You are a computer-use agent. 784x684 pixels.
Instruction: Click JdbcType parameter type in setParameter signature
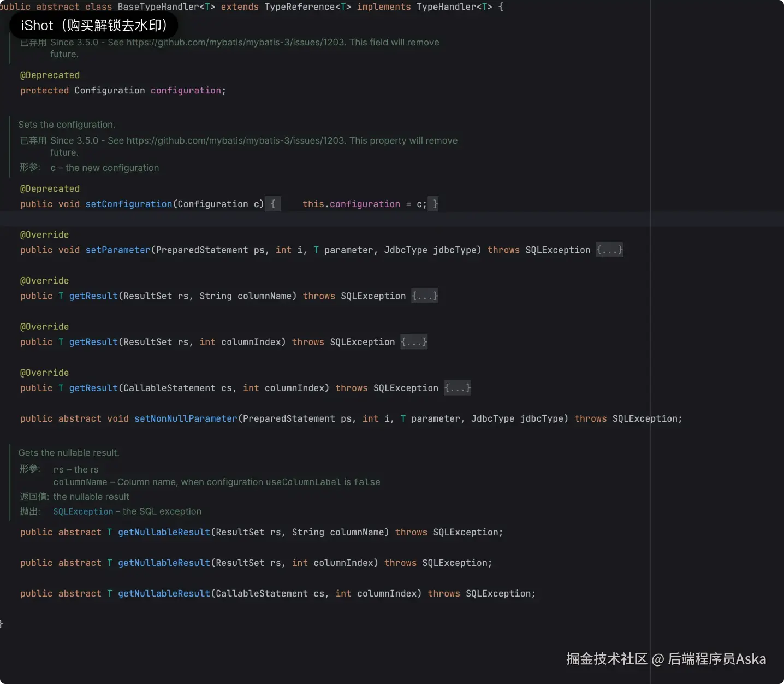tap(406, 250)
